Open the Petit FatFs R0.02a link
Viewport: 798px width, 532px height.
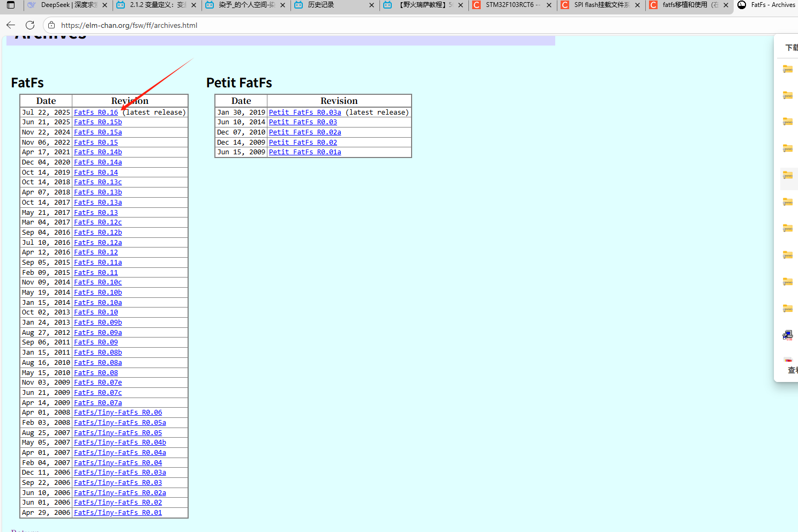click(x=305, y=132)
